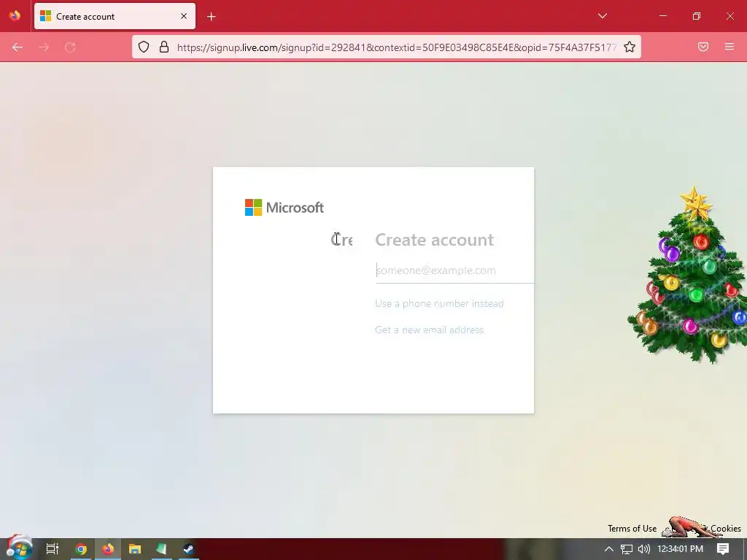Click the Christmas tree desktop gadget
Image resolution: width=747 pixels, height=560 pixels.
tap(689, 275)
